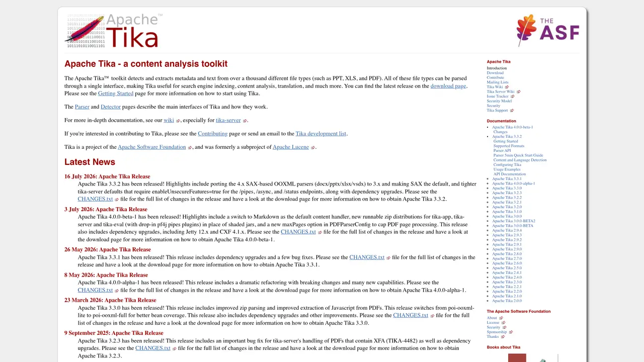Open CHANGES.txt for Tika 3.3.0 release
The width and height of the screenshot is (644, 362).
coord(411,315)
